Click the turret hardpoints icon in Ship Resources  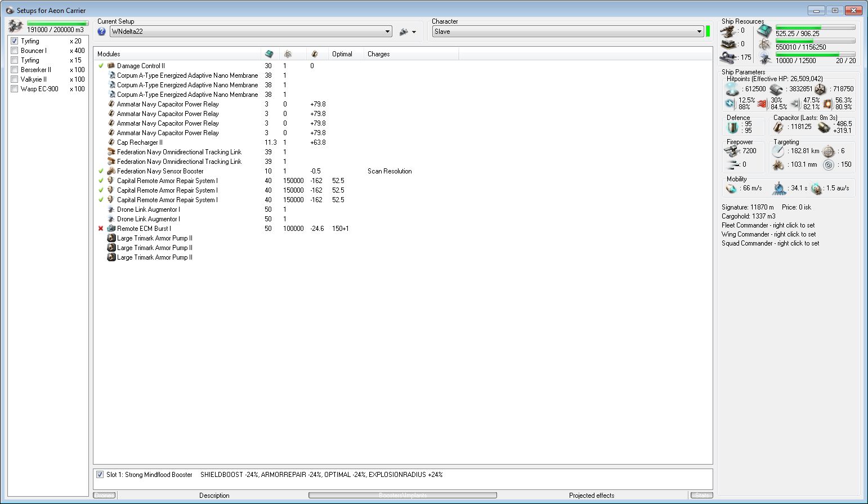pyautogui.click(x=729, y=31)
